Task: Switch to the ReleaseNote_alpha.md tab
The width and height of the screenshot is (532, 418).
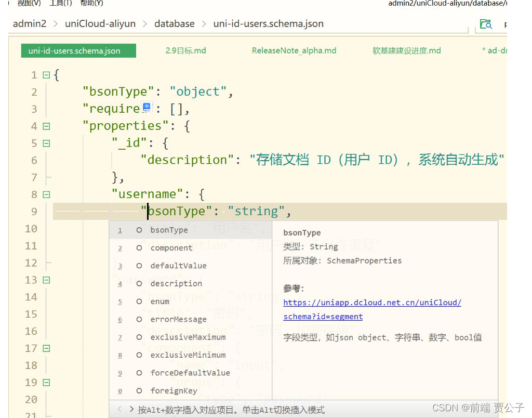Action: tap(294, 50)
